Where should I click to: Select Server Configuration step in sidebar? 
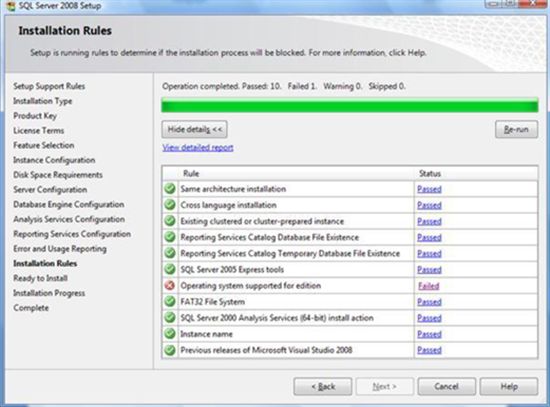pos(50,189)
